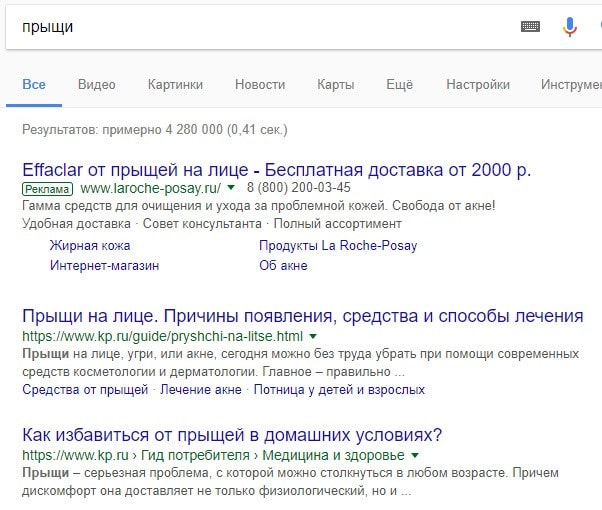The image size is (602, 510).
Task: Open "Как избавиться от прыщей" result
Action: [x=232, y=435]
